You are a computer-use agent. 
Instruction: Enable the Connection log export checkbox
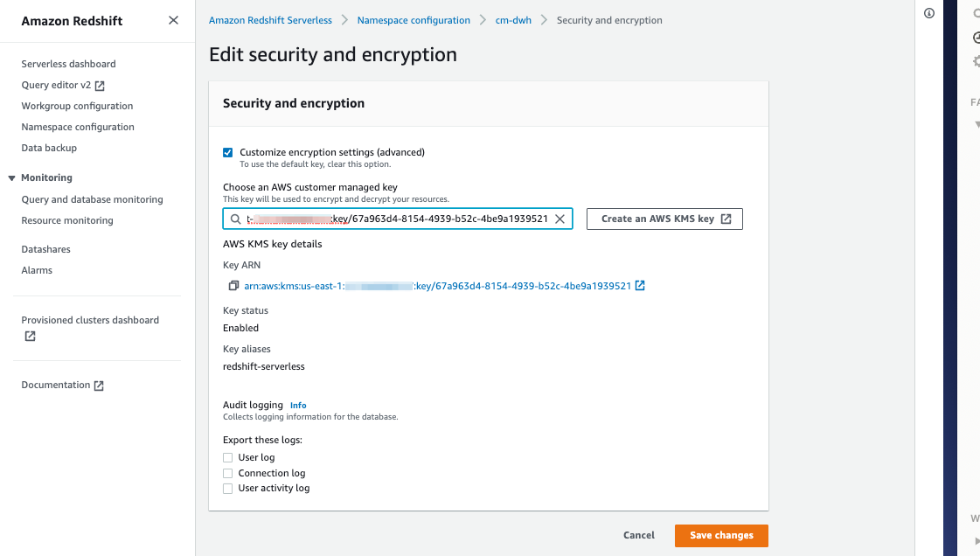click(x=228, y=472)
